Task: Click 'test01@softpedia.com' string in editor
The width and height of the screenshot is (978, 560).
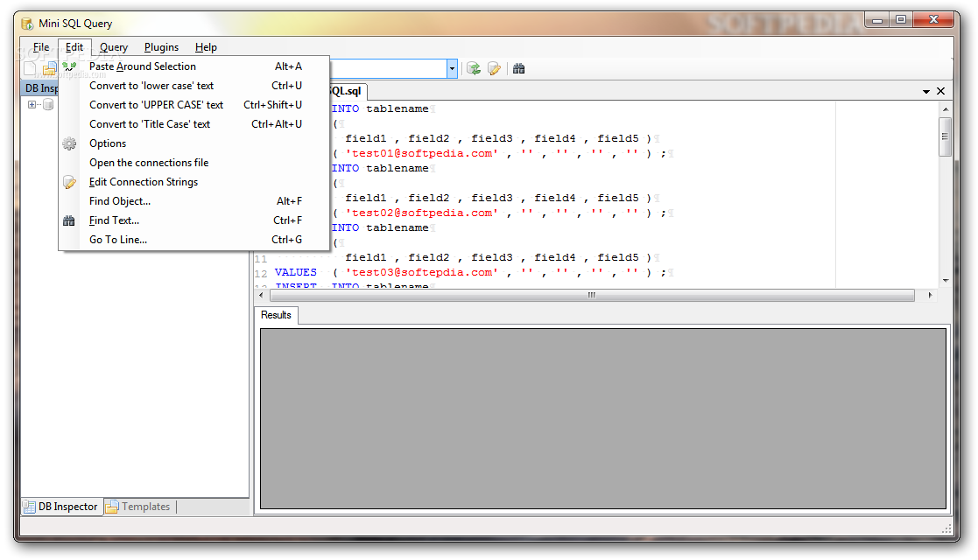Action: coord(422,153)
